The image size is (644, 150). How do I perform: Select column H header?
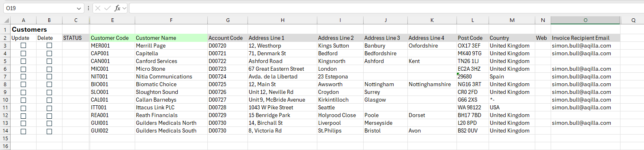click(282, 20)
